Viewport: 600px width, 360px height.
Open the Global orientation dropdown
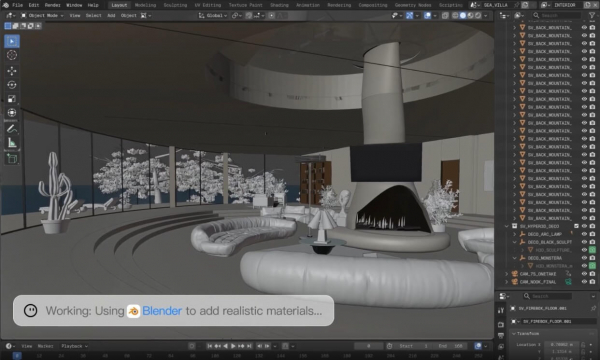(x=213, y=15)
